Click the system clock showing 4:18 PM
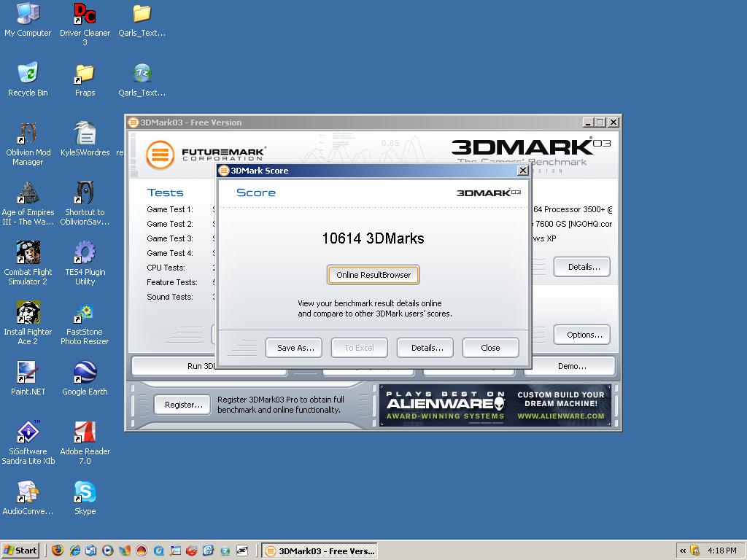 pos(721,551)
